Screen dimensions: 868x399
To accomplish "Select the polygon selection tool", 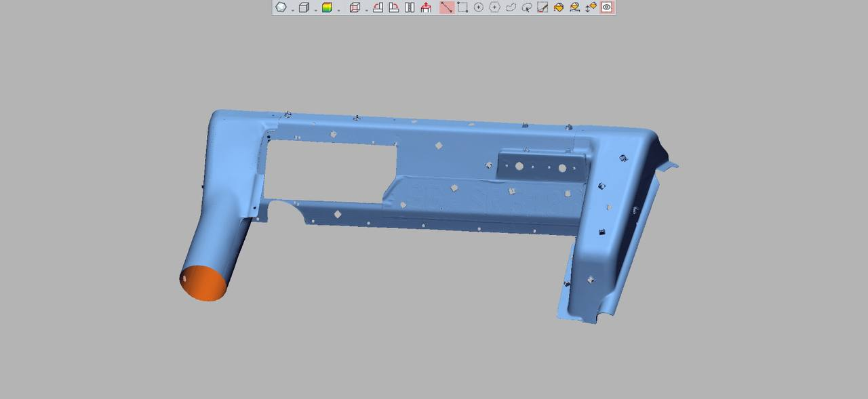I will pos(495,7).
